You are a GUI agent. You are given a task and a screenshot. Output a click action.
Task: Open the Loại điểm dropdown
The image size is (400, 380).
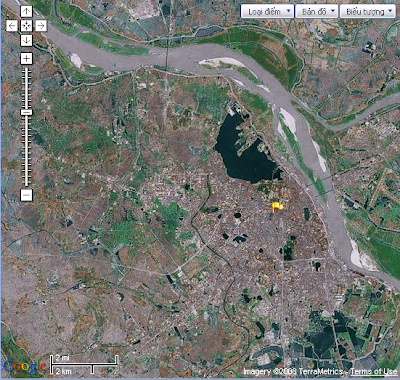coord(267,12)
